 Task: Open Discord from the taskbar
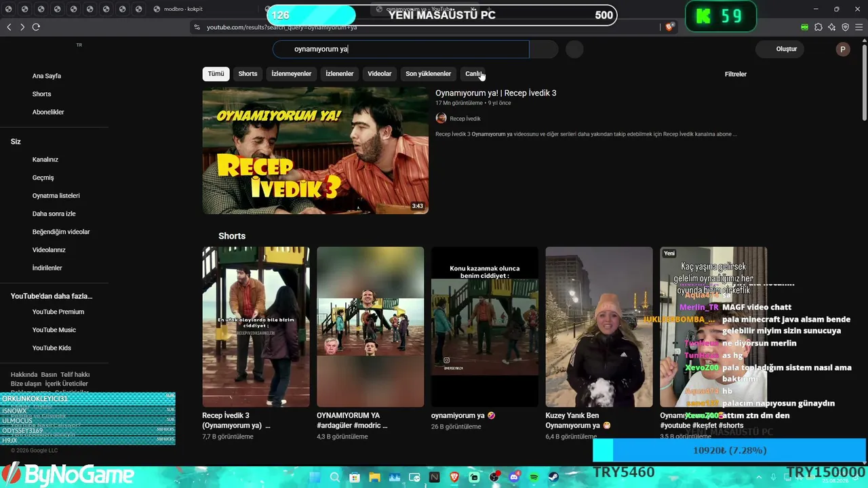tap(514, 477)
